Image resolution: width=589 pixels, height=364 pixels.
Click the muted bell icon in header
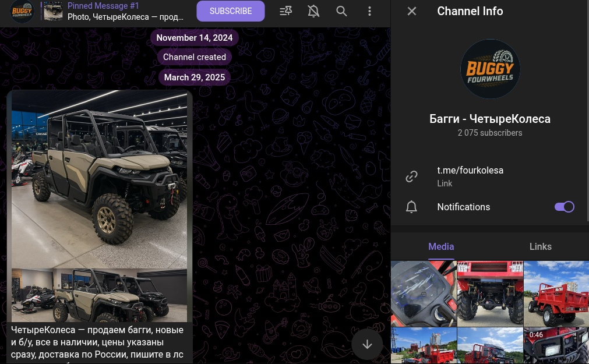point(313,11)
